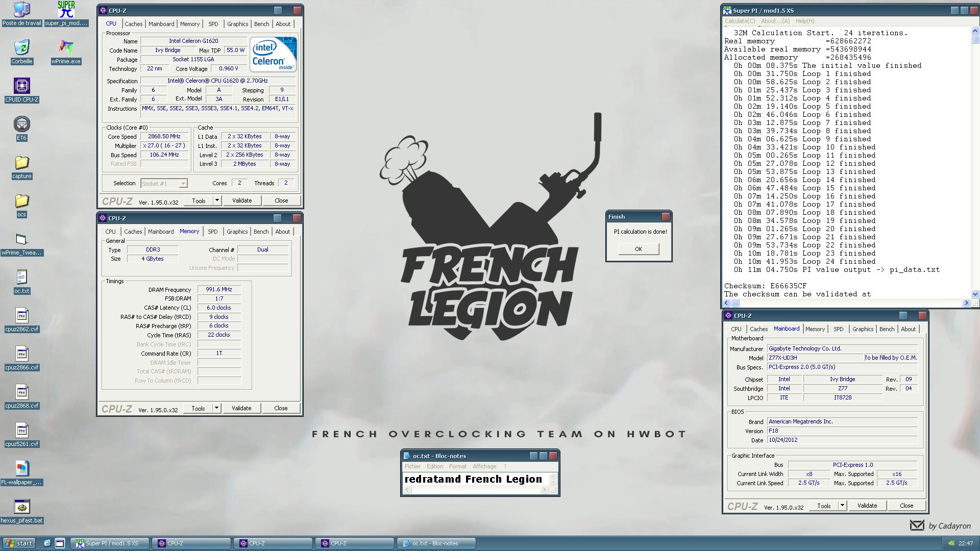Click Close button in mainboard CPU-Z window
980x551 pixels.
click(x=907, y=506)
